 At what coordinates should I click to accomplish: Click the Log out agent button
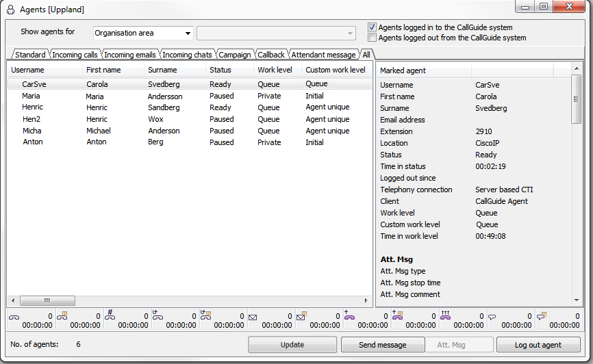pyautogui.click(x=538, y=345)
